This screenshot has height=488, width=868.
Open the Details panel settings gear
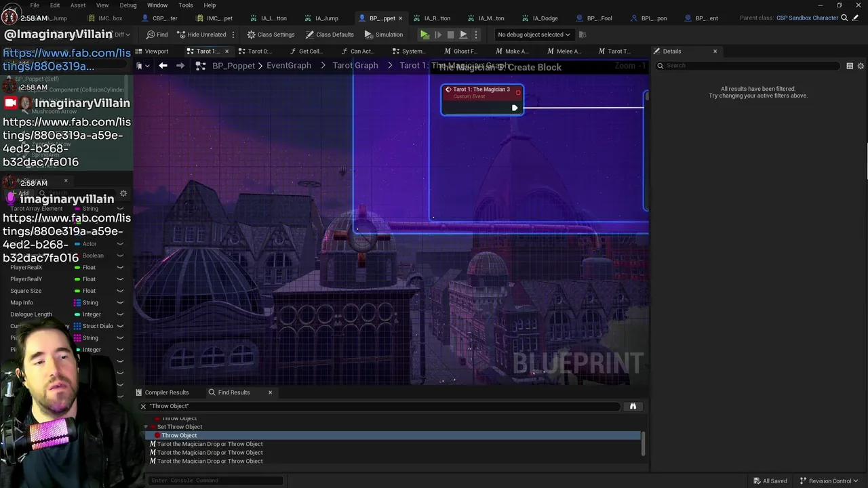click(861, 66)
